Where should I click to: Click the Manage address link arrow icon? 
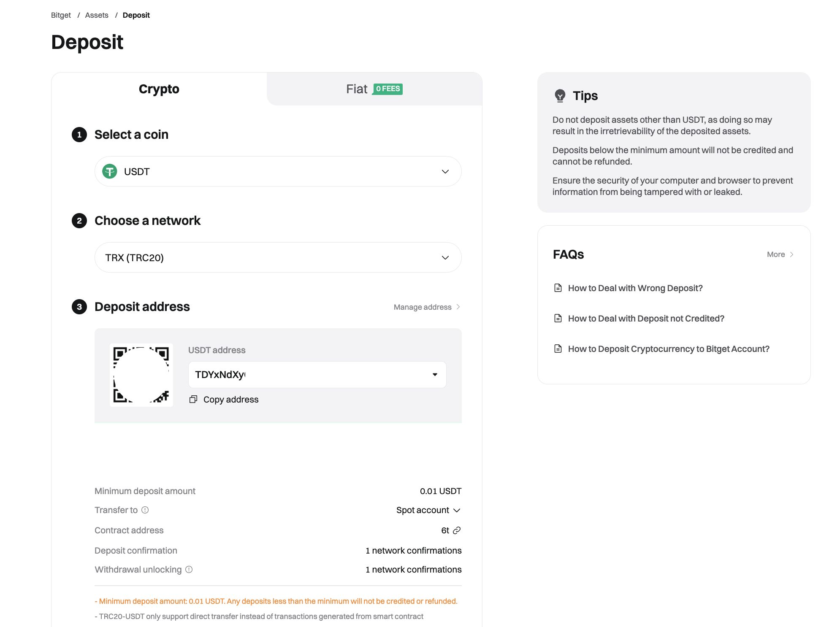[x=458, y=307]
